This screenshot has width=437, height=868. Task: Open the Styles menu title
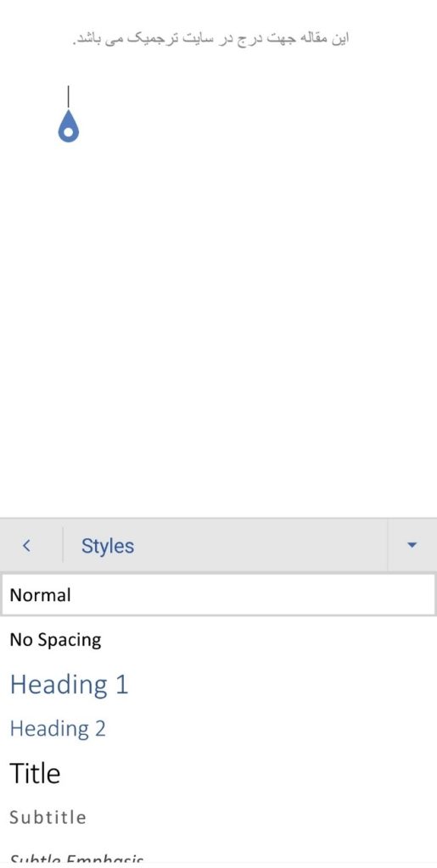(x=108, y=546)
